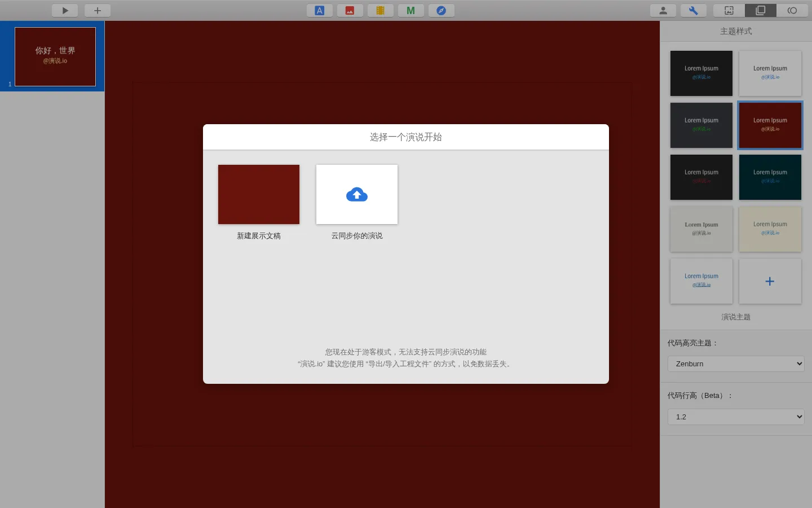Click the 选择一个演说开始 dialog title

406,137
